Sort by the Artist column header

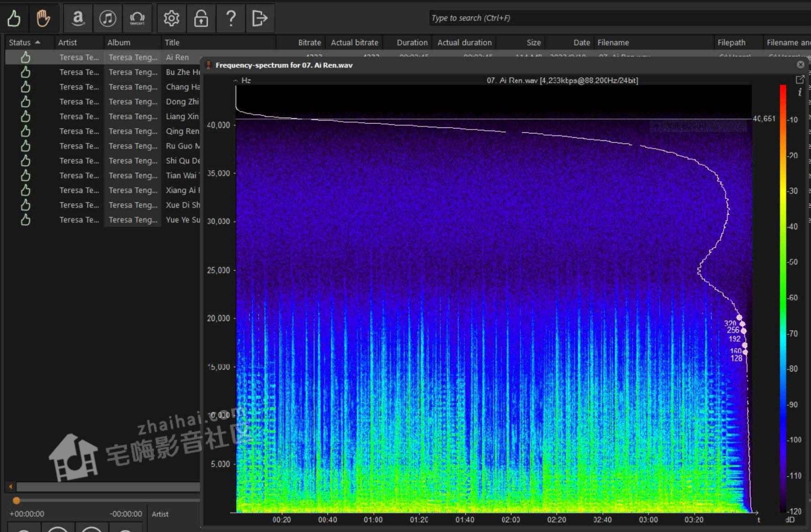tap(79, 42)
